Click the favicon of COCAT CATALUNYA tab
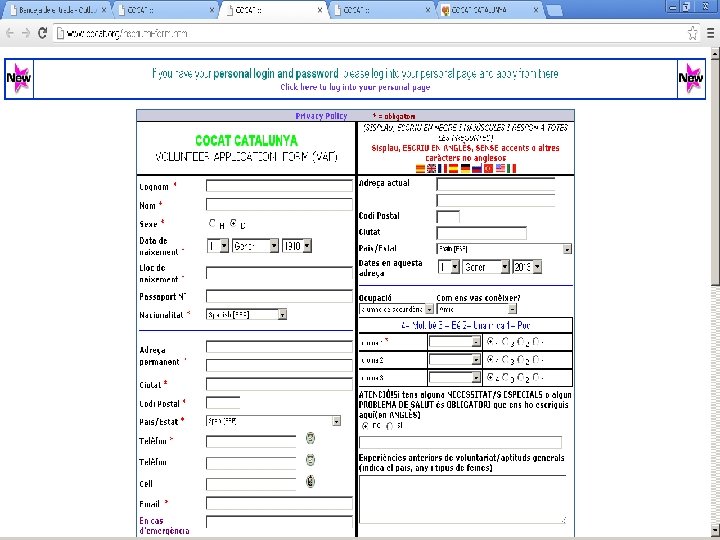This screenshot has height=540, width=720. tap(445, 10)
